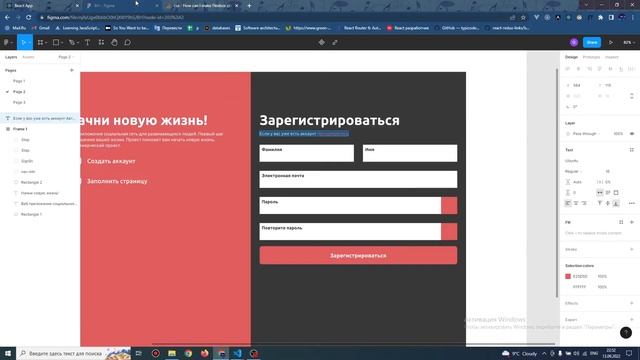Start presentation with the Play icon

click(x=611, y=42)
